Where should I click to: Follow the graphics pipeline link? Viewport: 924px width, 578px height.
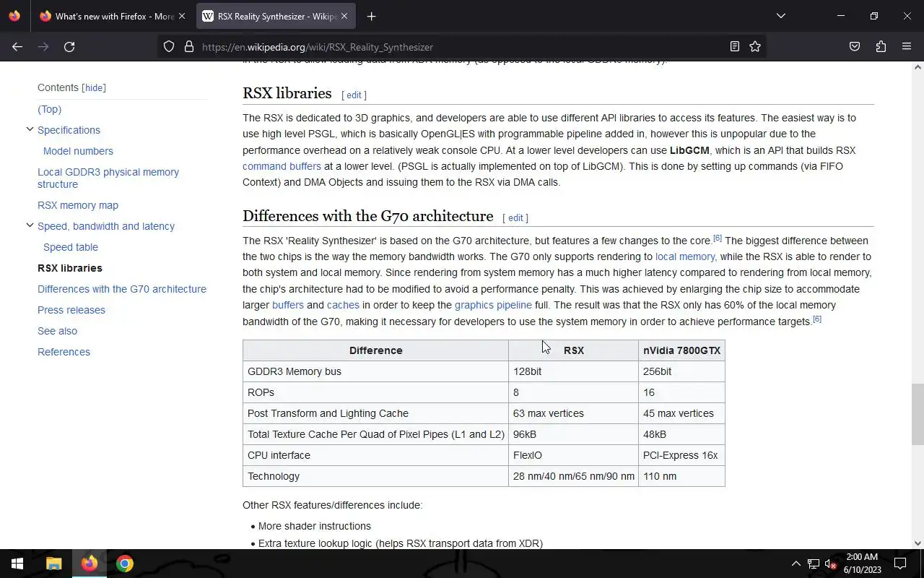[x=493, y=305]
